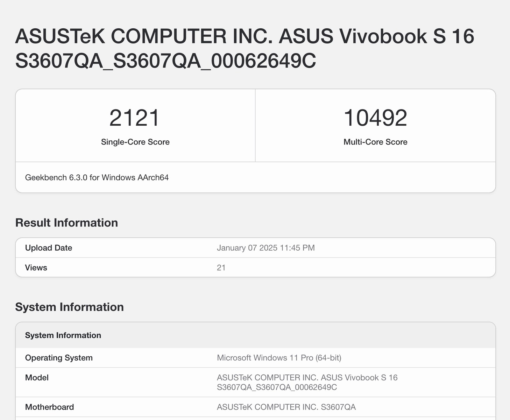Viewport: 510px width, 420px height.
Task: Click the Single-Core Score panel
Action: point(135,125)
